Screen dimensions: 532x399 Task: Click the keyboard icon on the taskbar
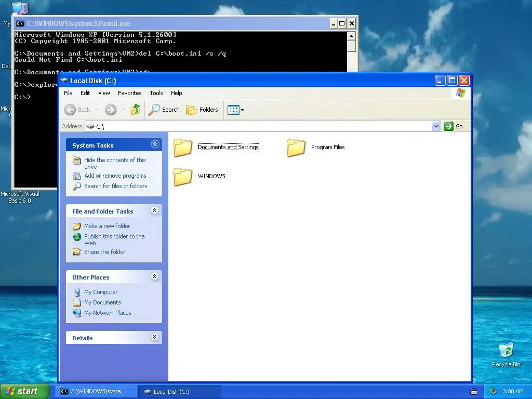(x=474, y=392)
